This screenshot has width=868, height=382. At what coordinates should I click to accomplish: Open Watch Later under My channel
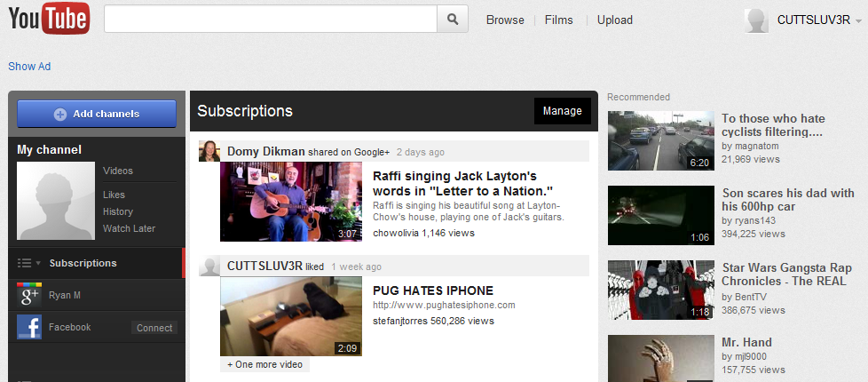tap(129, 228)
